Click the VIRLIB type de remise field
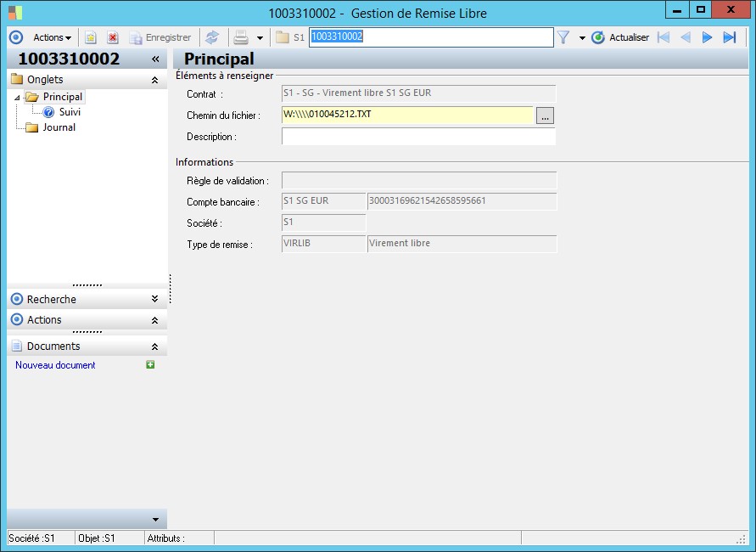756x552 pixels. point(323,244)
